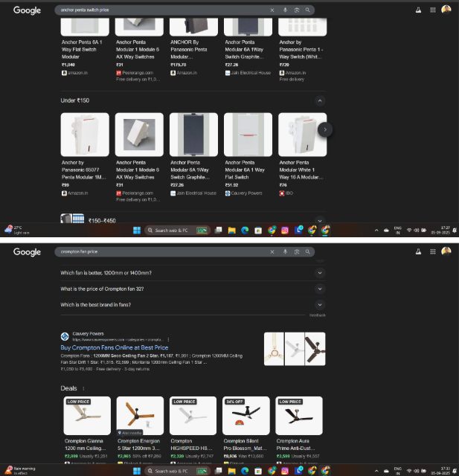Viewport: 459px width, 476px height.
Task: Click 'Crompton Gianna 1200 mm Ceiling...' deal title
Action: (85, 445)
